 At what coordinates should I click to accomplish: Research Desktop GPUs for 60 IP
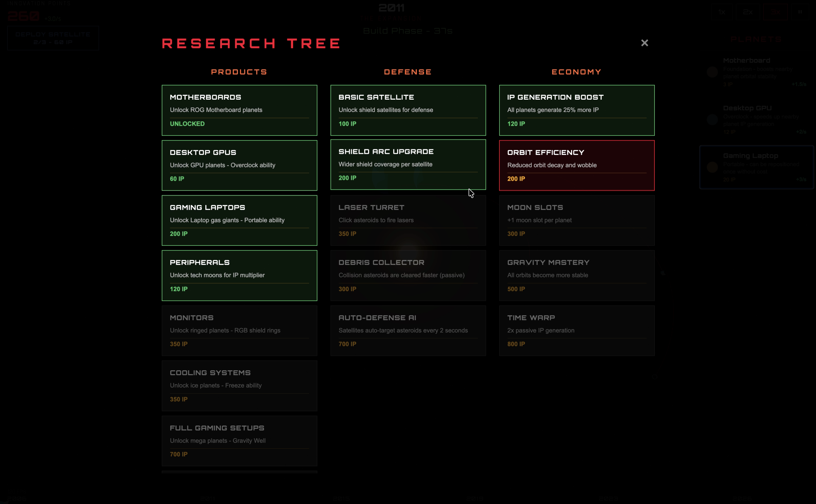coord(239,165)
